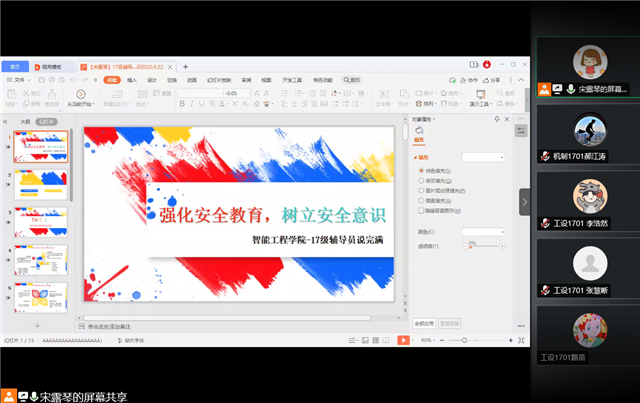
Task: Click the Apply to All button
Action: (424, 323)
